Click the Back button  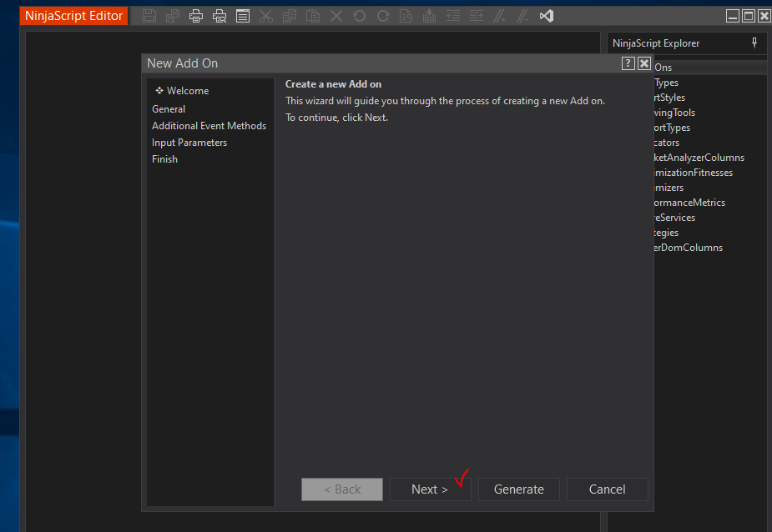click(342, 489)
